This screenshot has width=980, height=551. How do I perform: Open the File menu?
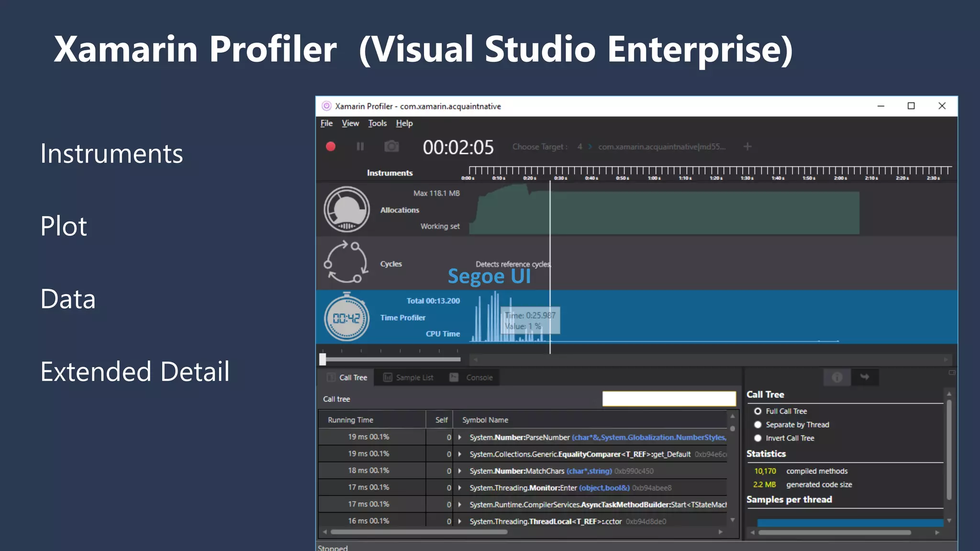(326, 123)
